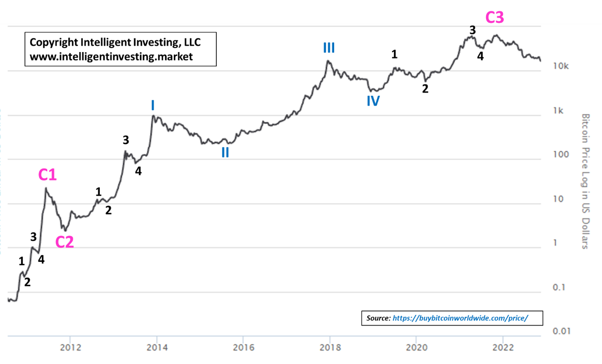Screen dimensions: 602x364
Task: Select the pink C3 wave label
Action: coord(495,18)
